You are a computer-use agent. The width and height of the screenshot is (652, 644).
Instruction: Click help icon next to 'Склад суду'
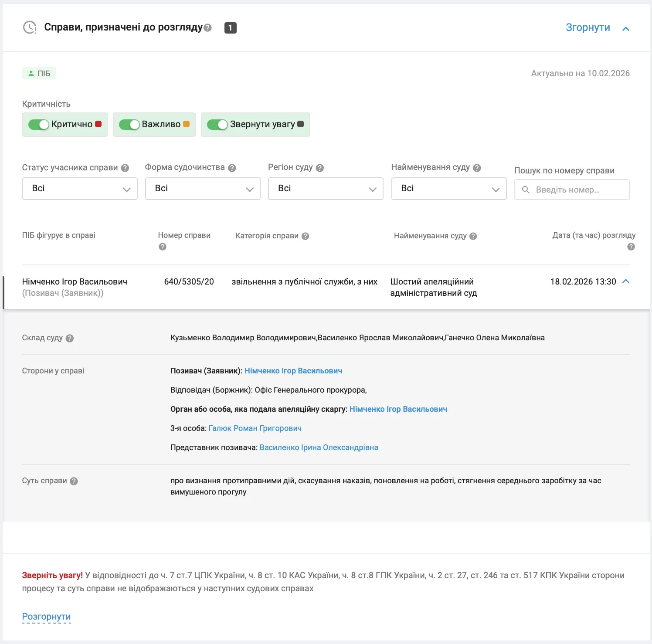coord(70,338)
